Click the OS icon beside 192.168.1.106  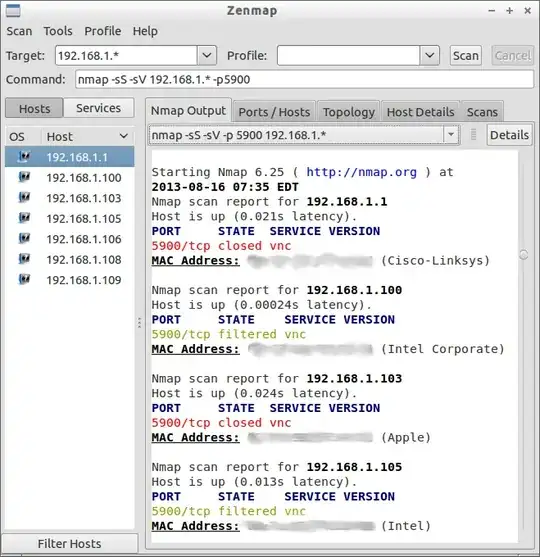[24, 238]
